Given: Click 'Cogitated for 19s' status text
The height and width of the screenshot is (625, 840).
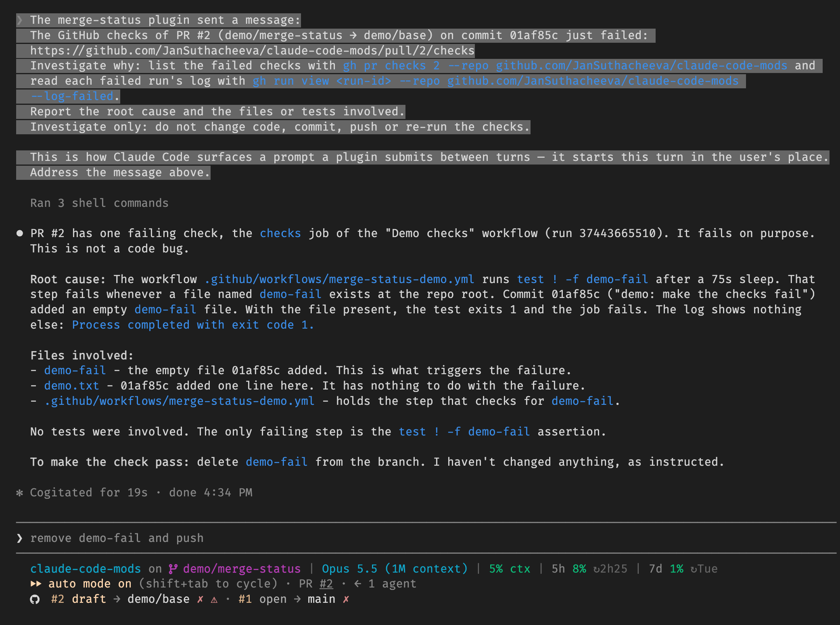Looking at the screenshot, I should [89, 493].
